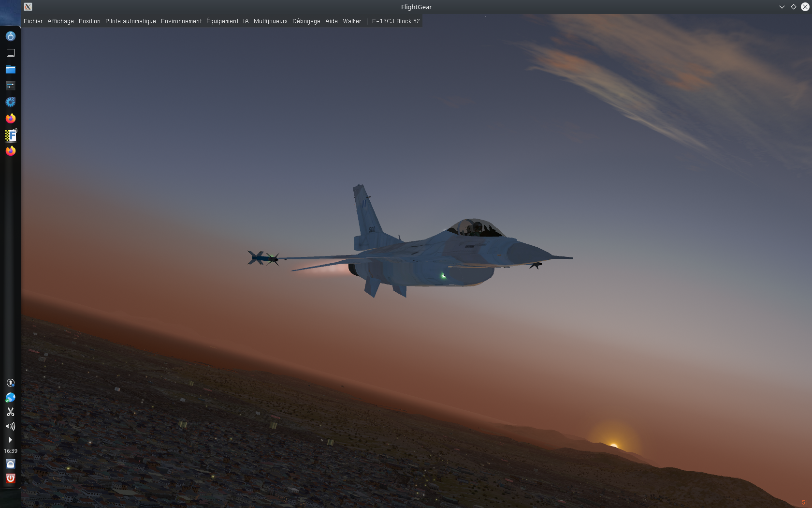Viewport: 812px width, 508px height.
Task: Open the Affichage menu
Action: tap(61, 21)
